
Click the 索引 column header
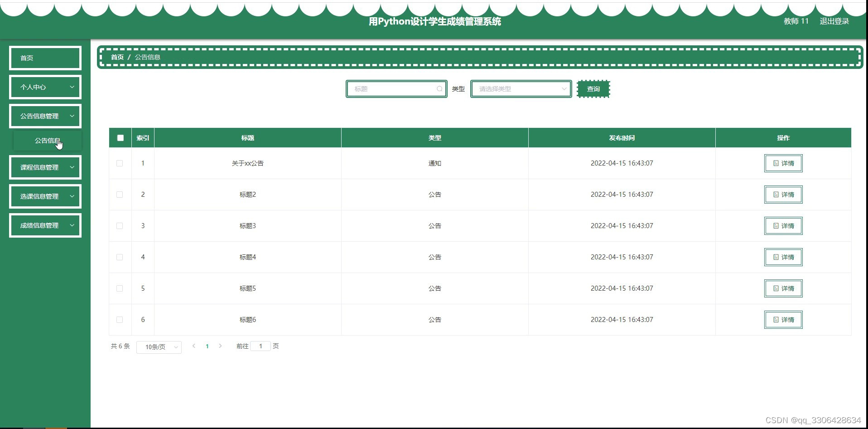click(x=143, y=138)
